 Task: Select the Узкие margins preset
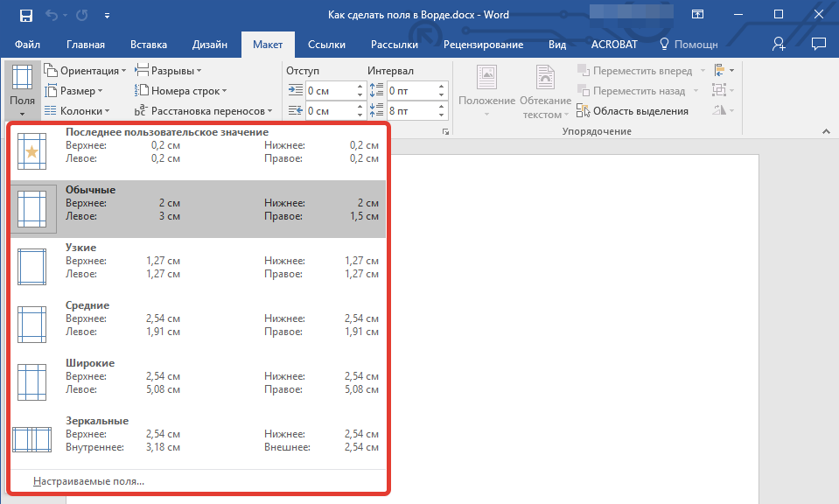tap(198, 267)
